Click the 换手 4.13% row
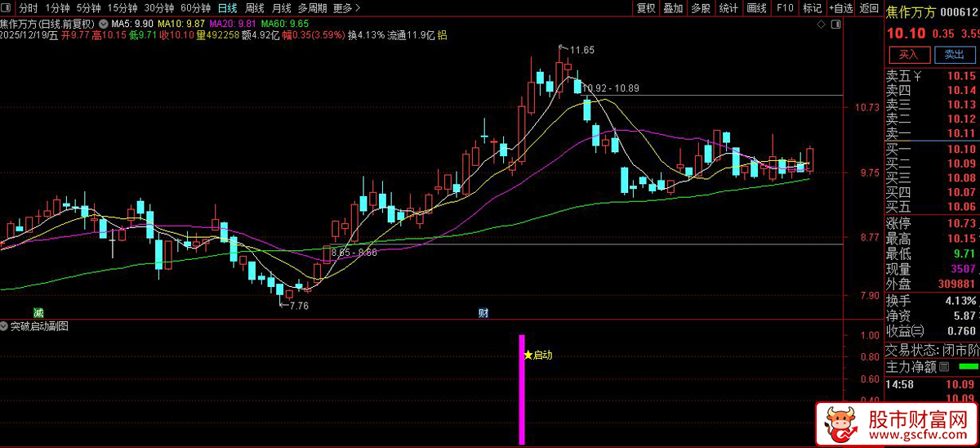The image size is (980, 448). 933,301
